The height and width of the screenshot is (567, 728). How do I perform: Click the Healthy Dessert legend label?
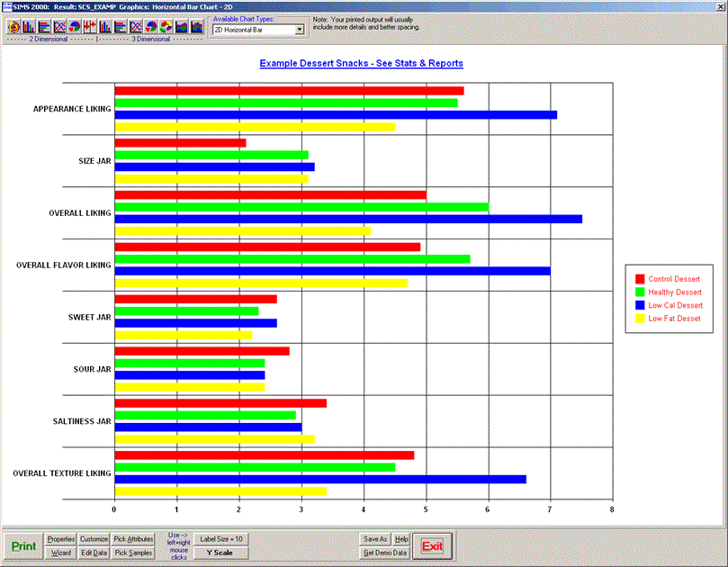tap(675, 292)
